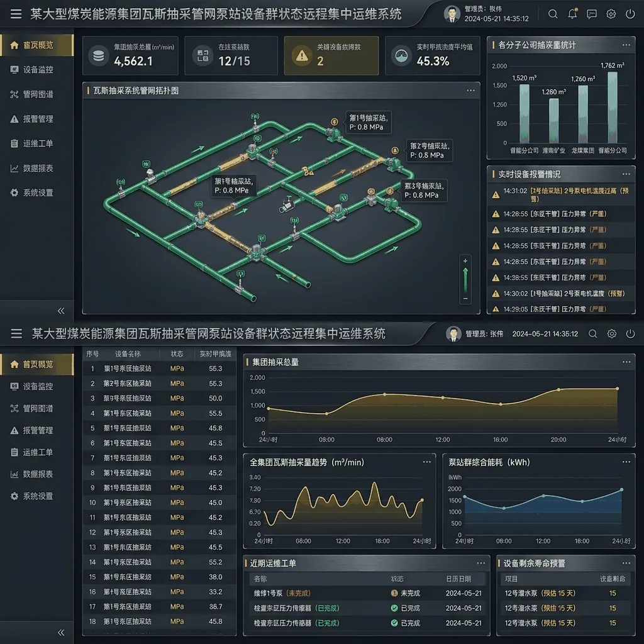Screen dimensions: 644x644
Task: Click the icon on the 在线泵站数 12/15 card
Action: pos(203,55)
